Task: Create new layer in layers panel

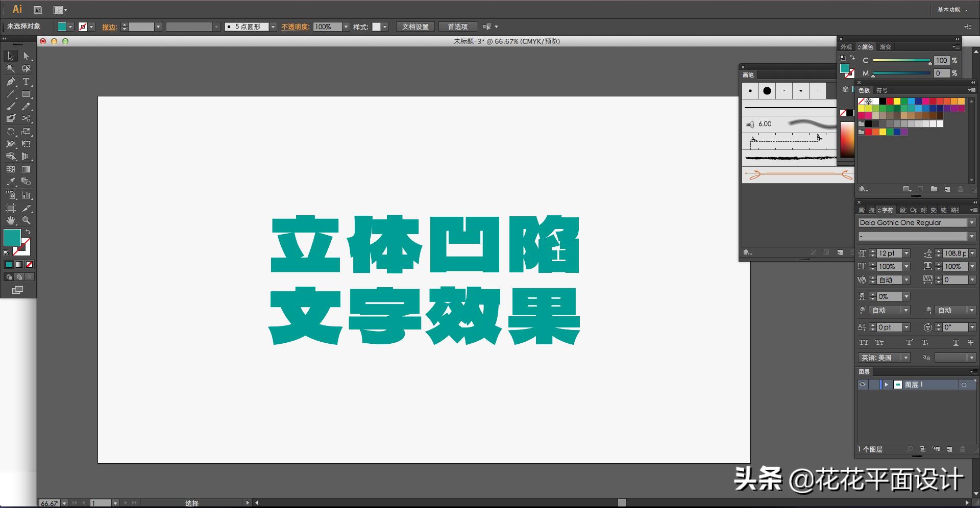Action: point(949,449)
